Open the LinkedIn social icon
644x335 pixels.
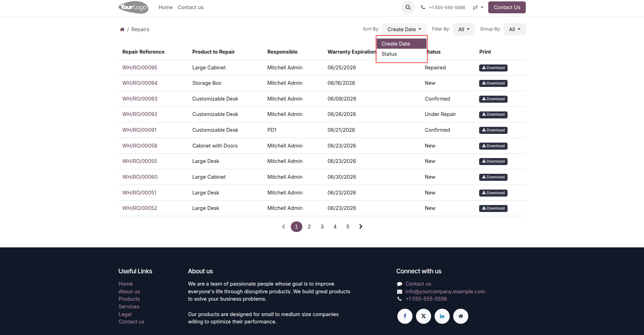[x=442, y=316]
